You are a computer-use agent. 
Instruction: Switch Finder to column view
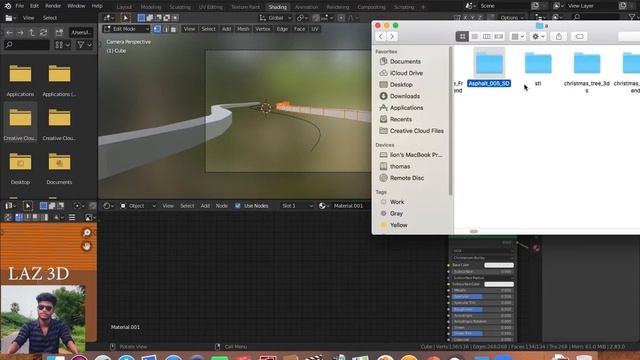[x=487, y=36]
